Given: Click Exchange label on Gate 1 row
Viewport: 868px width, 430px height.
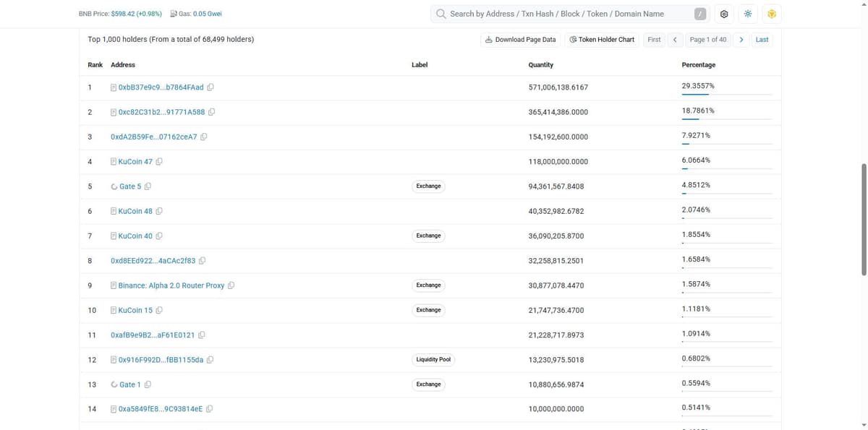Looking at the screenshot, I should tap(428, 384).
